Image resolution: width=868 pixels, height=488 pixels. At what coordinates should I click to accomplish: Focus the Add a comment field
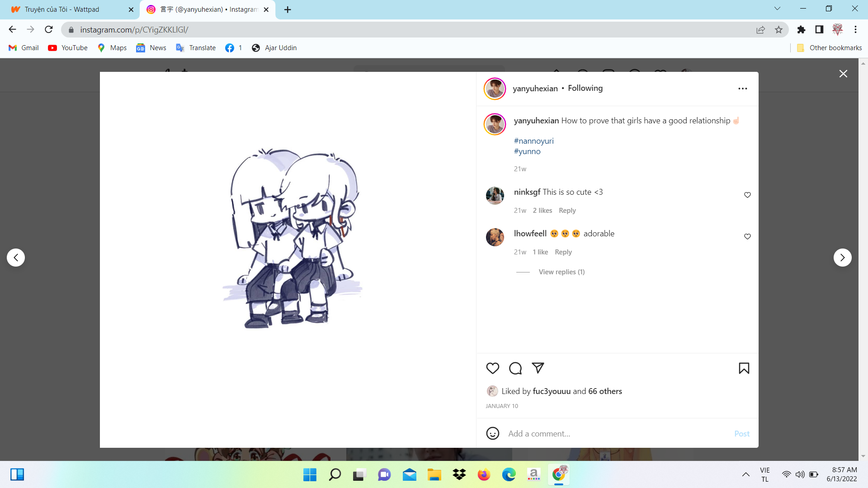(617, 434)
